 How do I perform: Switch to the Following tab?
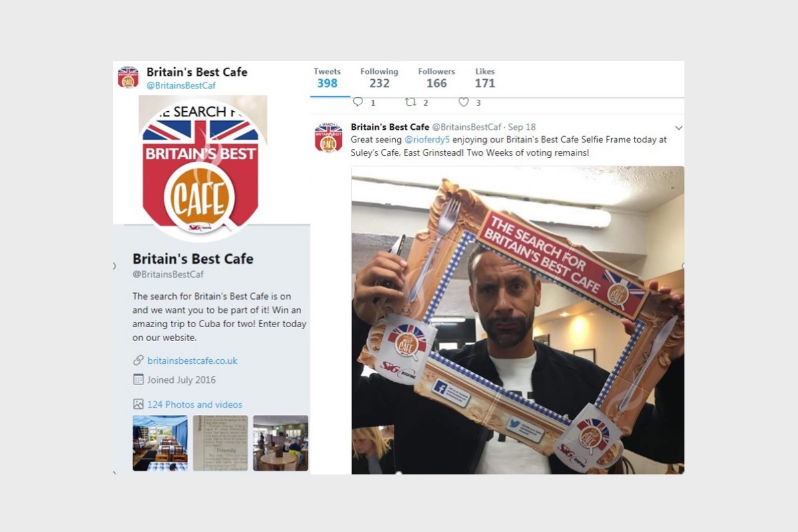[x=379, y=78]
